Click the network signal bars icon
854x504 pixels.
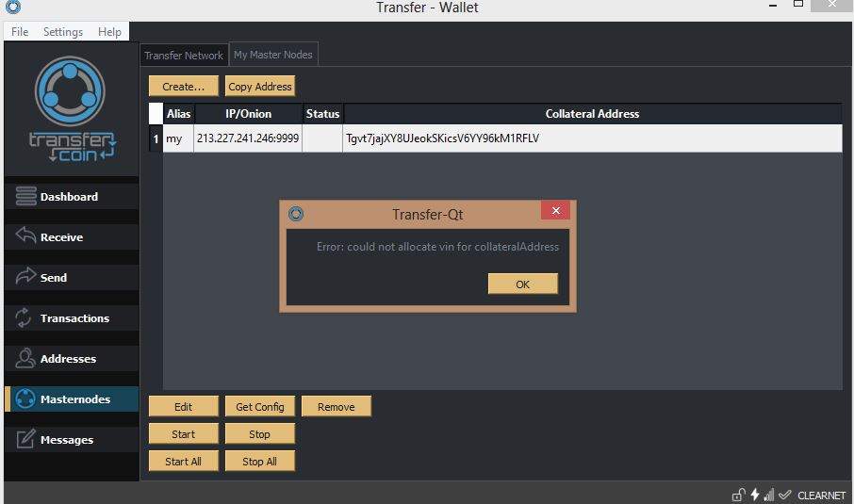[x=769, y=495]
